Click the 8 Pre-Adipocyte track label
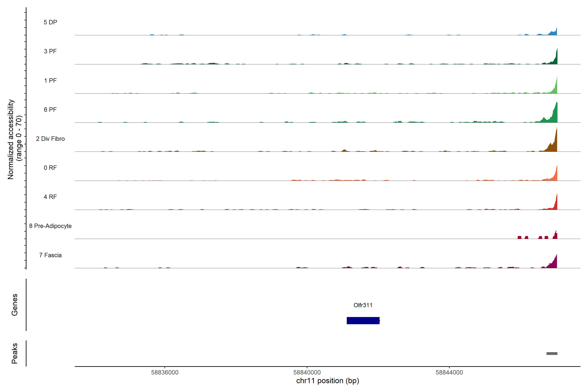The image size is (588, 392). point(50,226)
